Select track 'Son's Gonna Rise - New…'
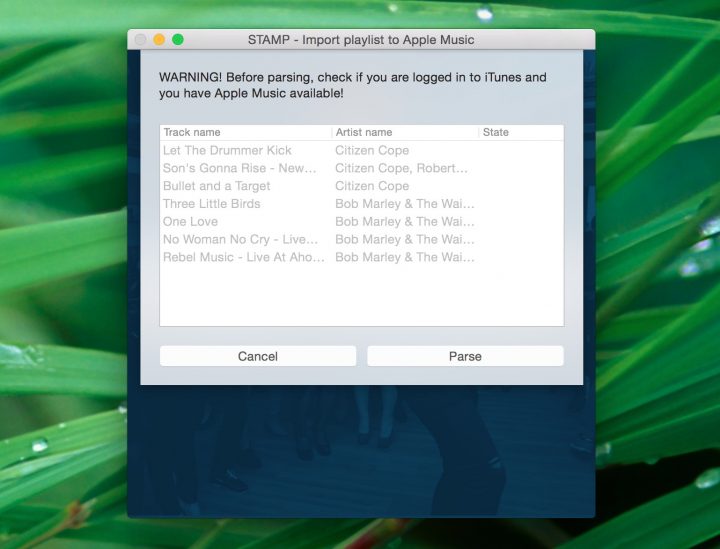The image size is (720, 549). click(x=239, y=168)
